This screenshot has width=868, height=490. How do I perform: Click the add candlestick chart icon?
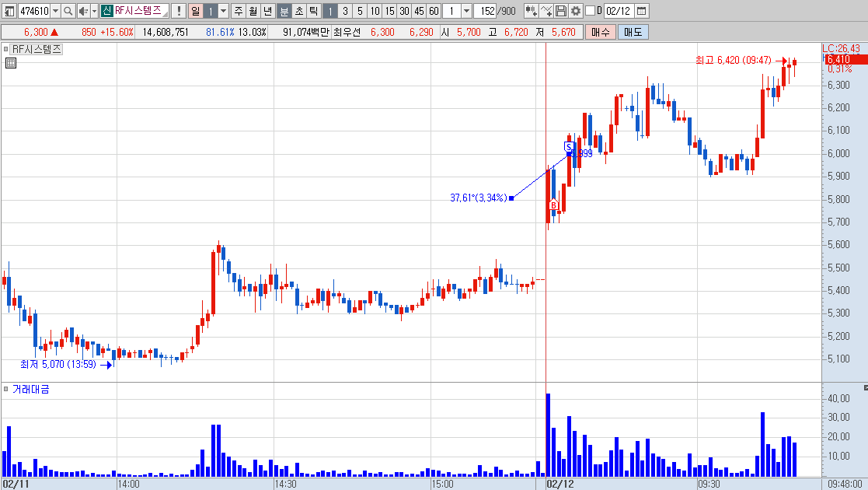coord(530,11)
